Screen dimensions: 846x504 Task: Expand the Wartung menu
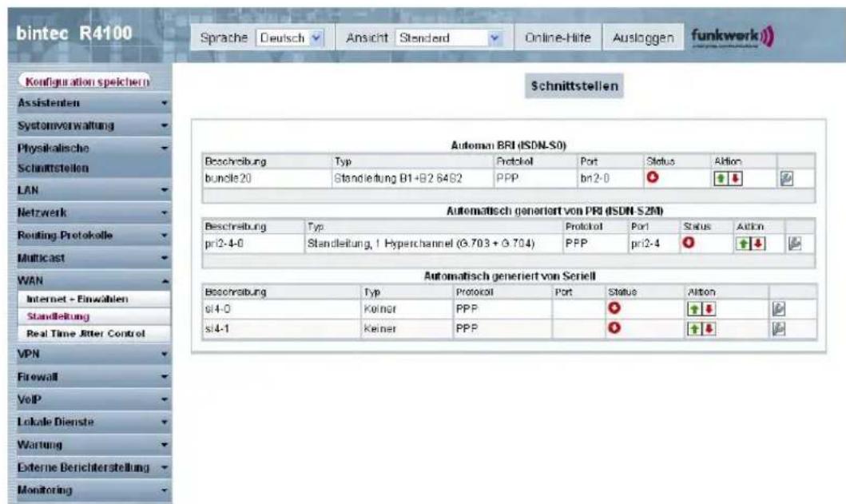[x=93, y=445]
